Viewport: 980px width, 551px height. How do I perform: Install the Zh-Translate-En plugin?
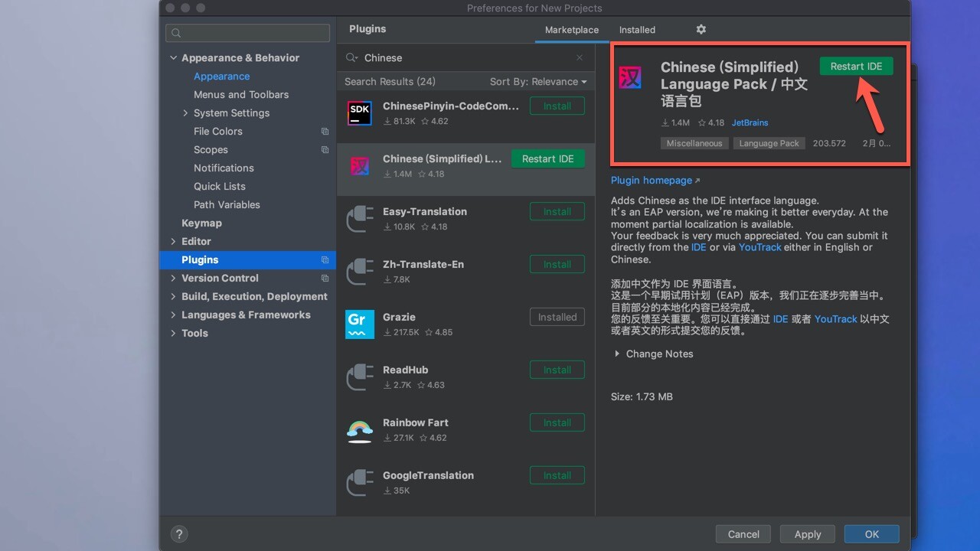[557, 264]
